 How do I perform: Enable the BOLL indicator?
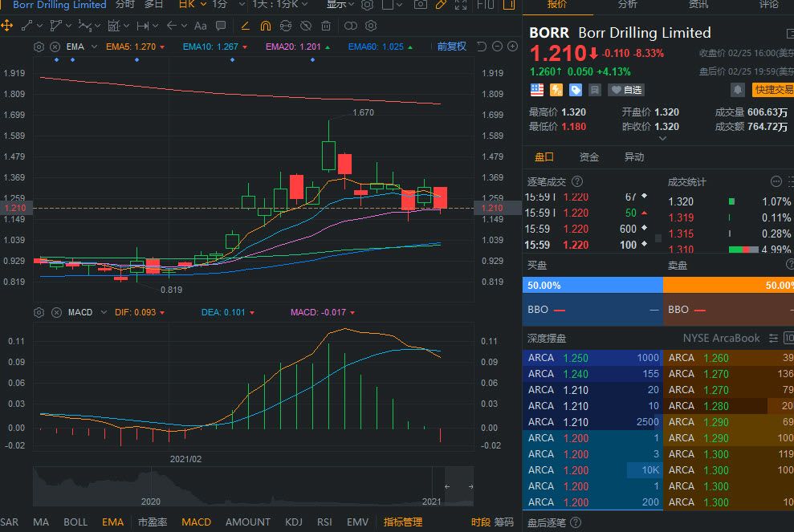(x=75, y=522)
